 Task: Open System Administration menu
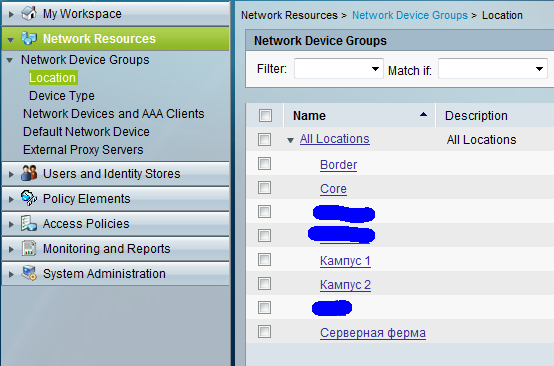(x=116, y=273)
